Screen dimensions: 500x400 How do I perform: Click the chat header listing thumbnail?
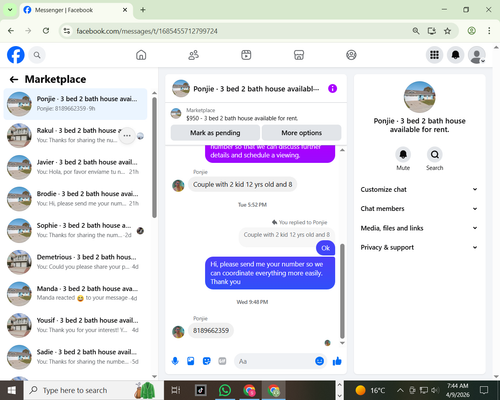click(x=181, y=88)
